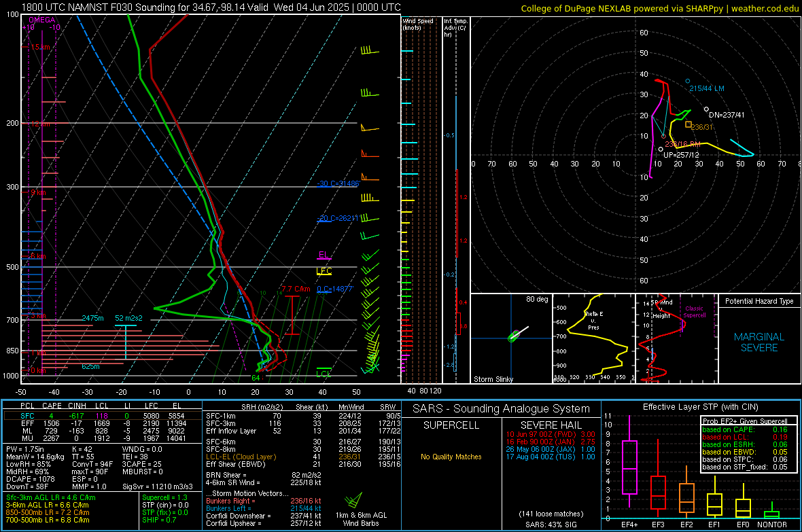Click the -30 C=31486' height label

pyautogui.click(x=339, y=183)
